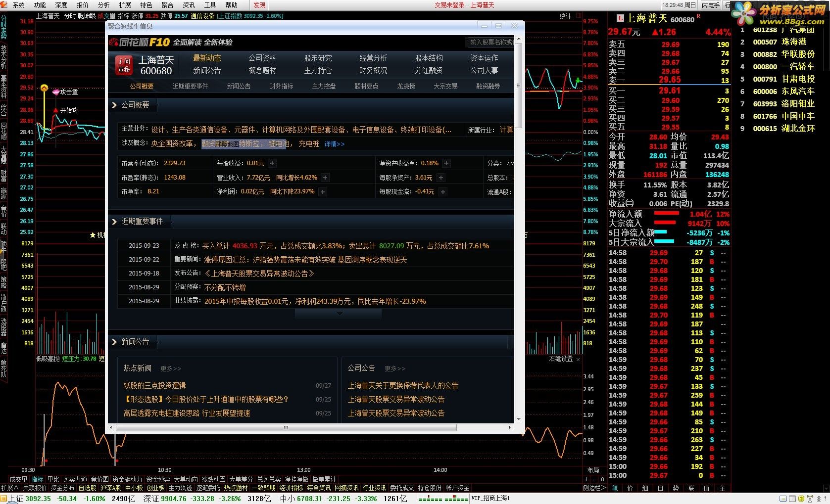Screen dimensions: 830x504
Task: Open the 《上海普天股票交易异常波动公告》 link
Action: 259,274
